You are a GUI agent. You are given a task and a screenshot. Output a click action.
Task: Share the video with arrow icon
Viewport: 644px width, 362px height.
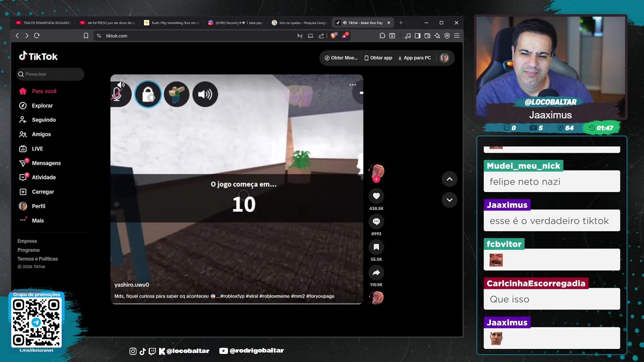point(376,273)
